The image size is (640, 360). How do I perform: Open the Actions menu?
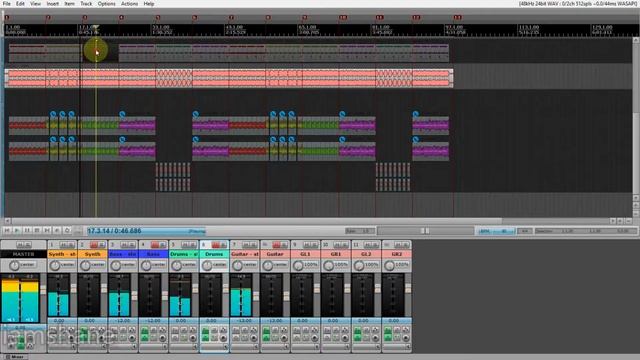pos(129,4)
